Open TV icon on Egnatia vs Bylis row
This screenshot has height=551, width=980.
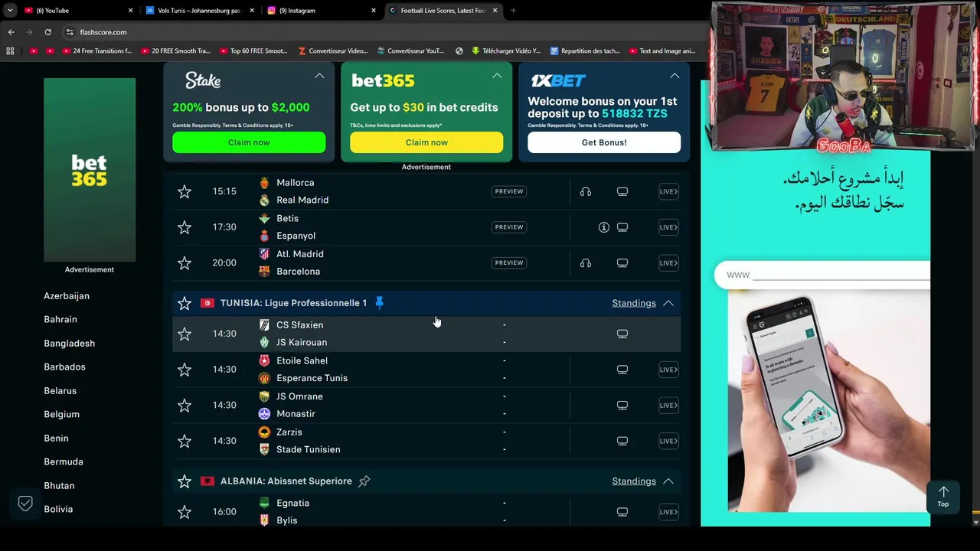coord(622,512)
